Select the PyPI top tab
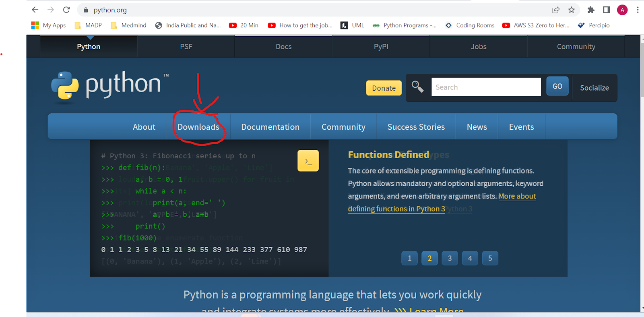The height and width of the screenshot is (317, 644). [381, 46]
